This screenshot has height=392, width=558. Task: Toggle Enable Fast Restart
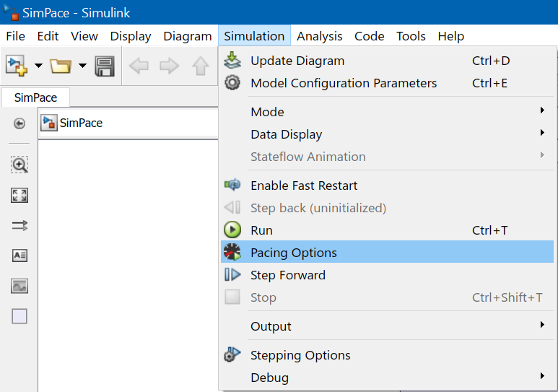pyautogui.click(x=304, y=186)
